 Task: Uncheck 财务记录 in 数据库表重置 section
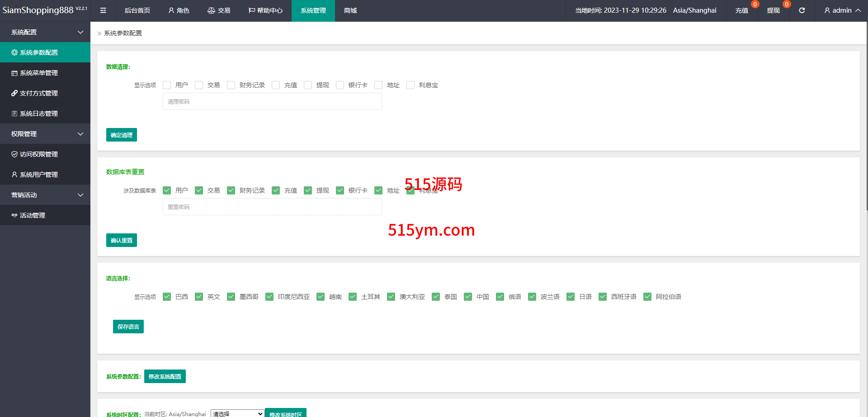(231, 190)
